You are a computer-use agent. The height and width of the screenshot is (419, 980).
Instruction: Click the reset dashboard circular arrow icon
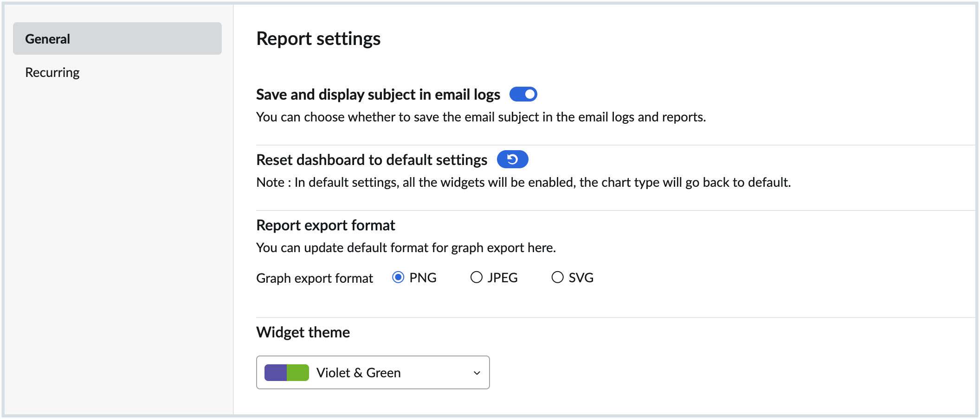point(512,159)
